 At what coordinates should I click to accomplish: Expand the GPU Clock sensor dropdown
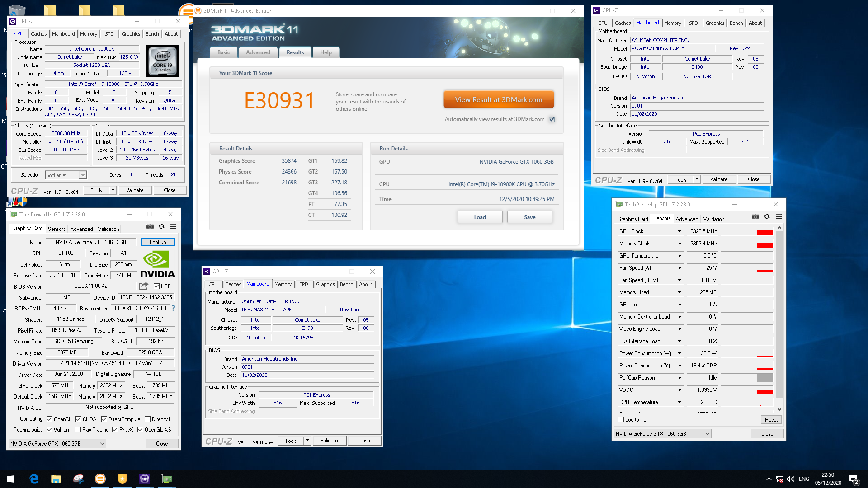679,231
